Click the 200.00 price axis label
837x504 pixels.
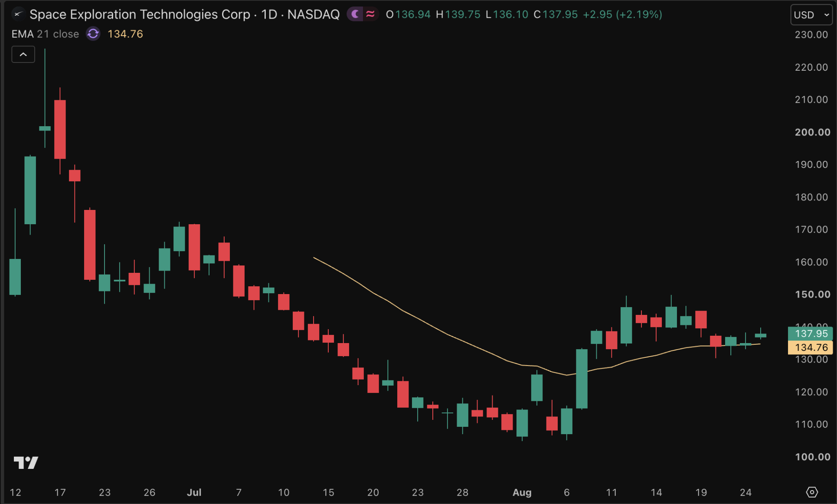click(812, 132)
